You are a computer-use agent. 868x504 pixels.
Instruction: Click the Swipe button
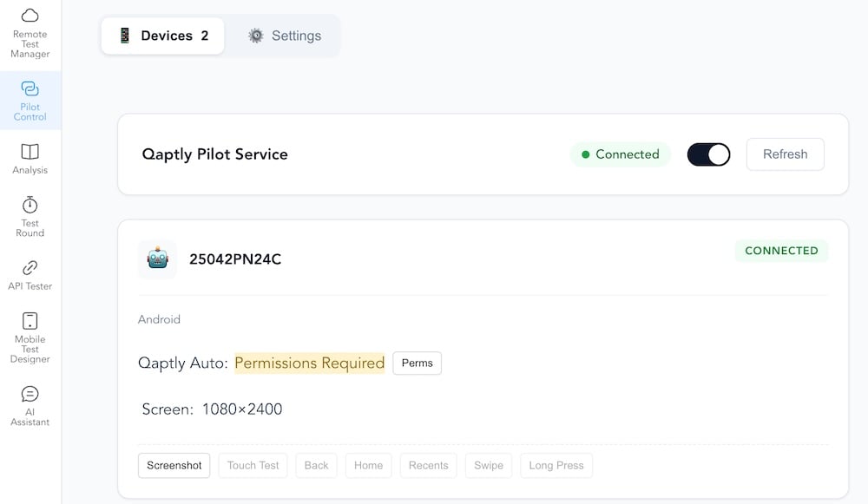[x=489, y=465]
